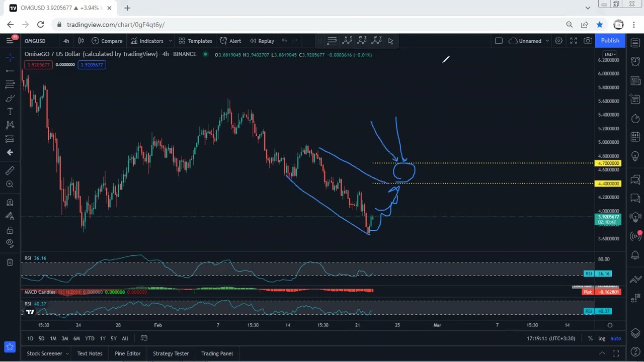This screenshot has height=362, width=644.
Task: Open the alerts clock panel
Action: click(x=635, y=60)
